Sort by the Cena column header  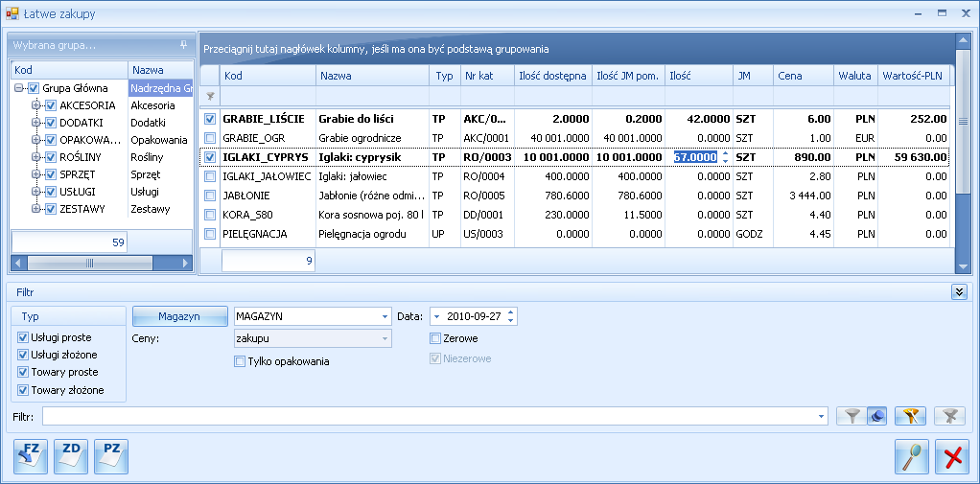point(805,76)
